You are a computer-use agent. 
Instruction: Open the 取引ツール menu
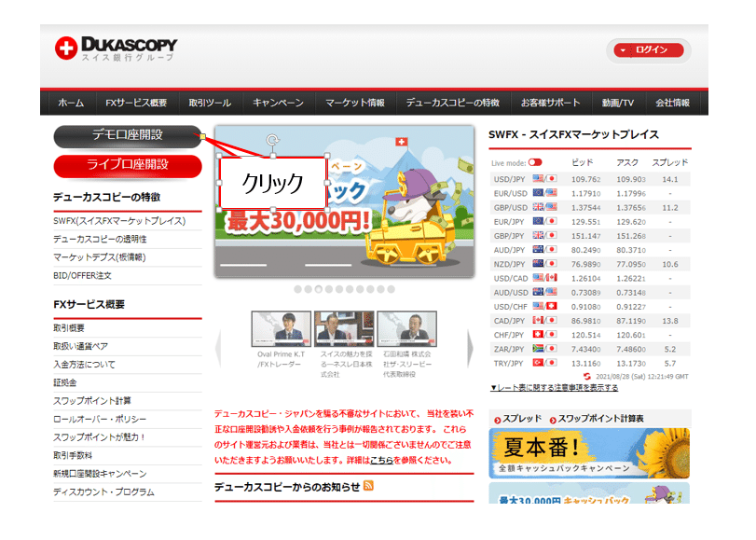210,103
